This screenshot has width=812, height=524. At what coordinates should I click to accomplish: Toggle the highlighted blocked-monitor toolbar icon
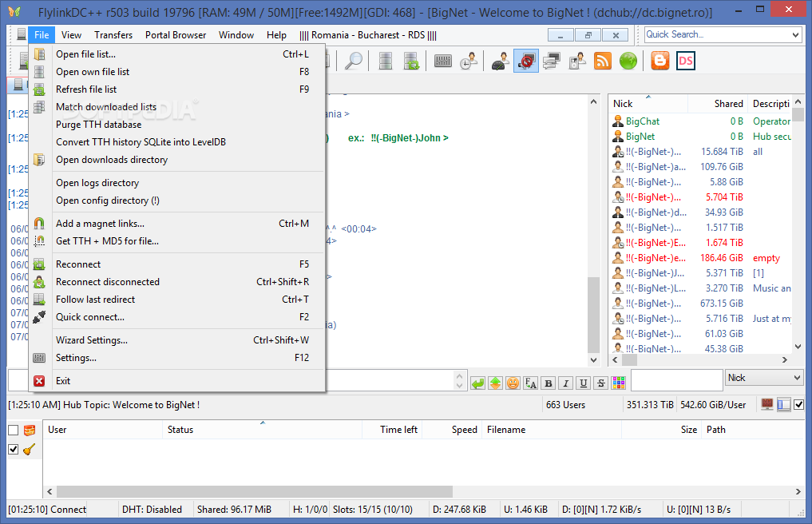coord(526,61)
